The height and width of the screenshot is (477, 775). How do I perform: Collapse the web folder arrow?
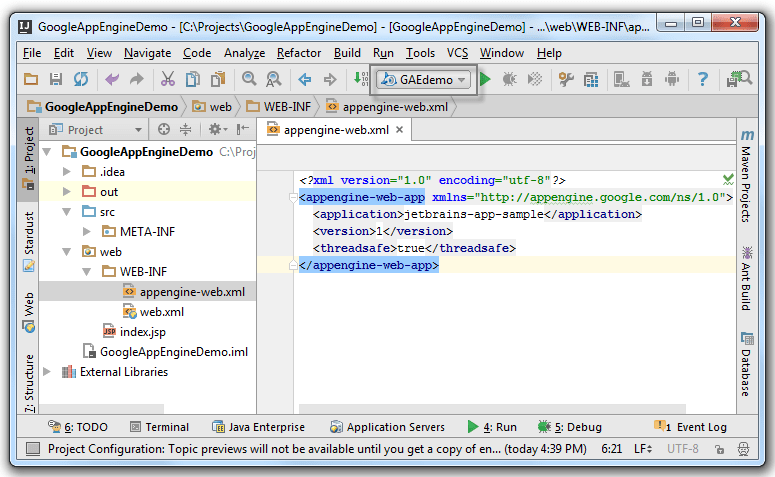point(67,252)
